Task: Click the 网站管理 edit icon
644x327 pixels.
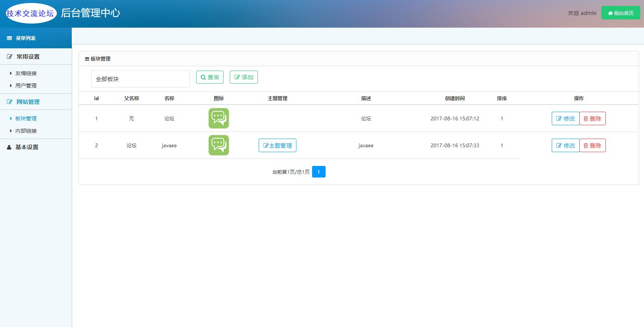Action: [10, 102]
